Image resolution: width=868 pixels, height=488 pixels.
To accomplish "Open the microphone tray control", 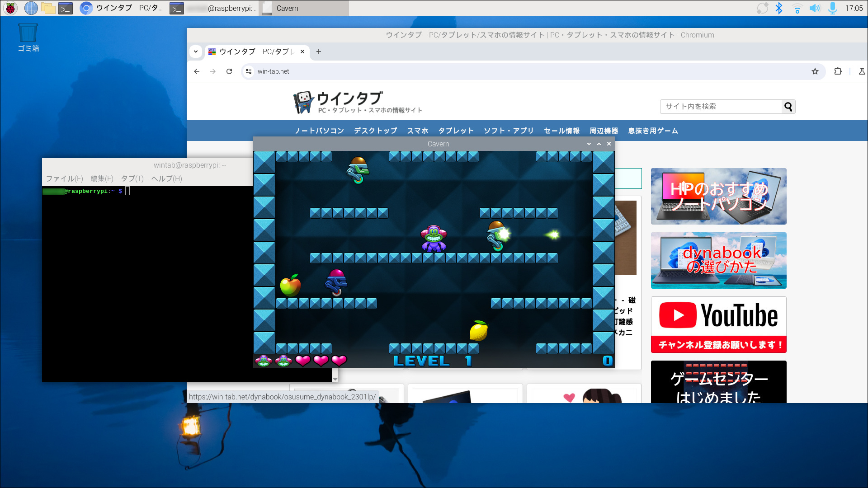I will 832,8.
